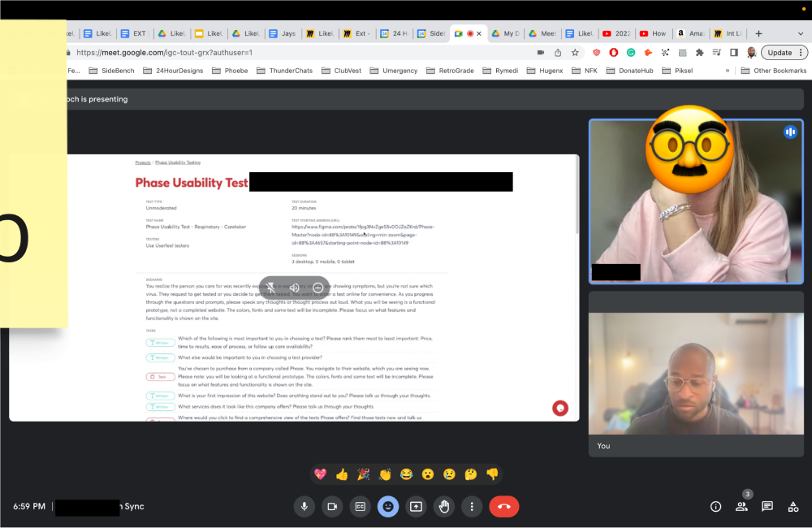Send the clapping hands reaction

385,474
